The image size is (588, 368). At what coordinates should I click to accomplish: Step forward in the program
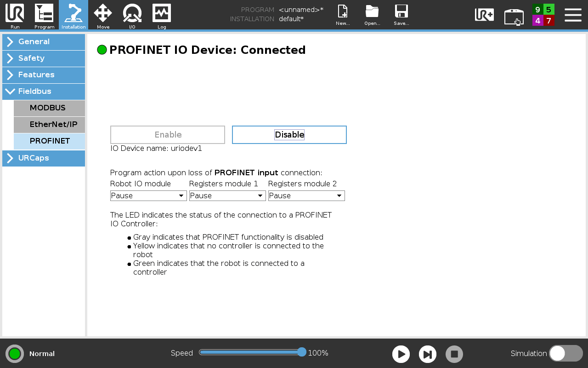point(428,354)
